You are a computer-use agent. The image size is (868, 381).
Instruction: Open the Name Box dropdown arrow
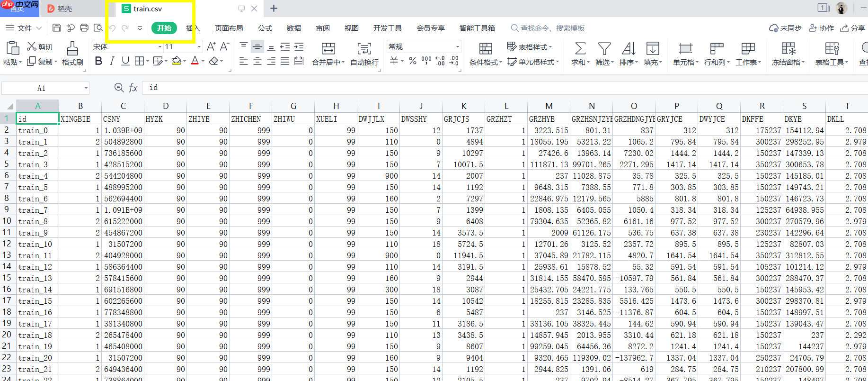click(x=86, y=88)
